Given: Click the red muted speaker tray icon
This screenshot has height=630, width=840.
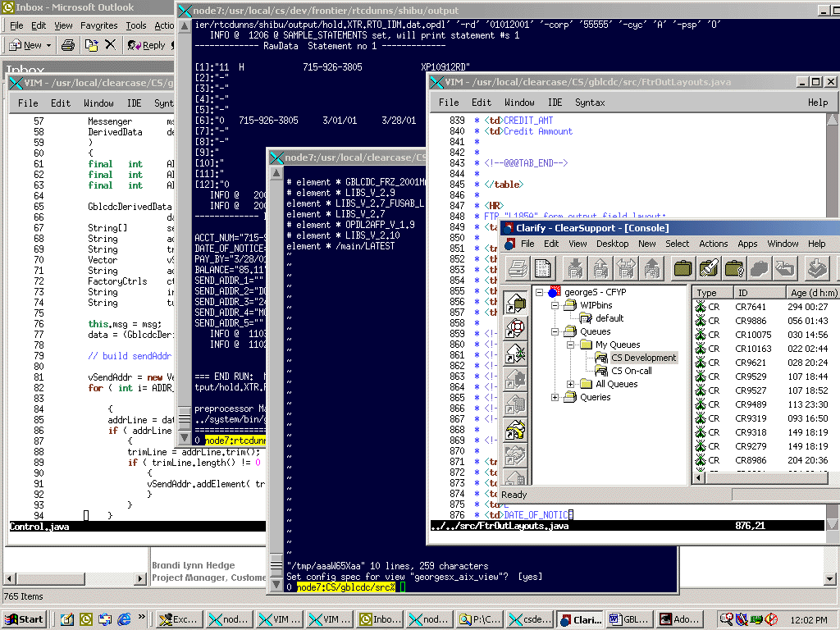Looking at the screenshot, I should click(772, 619).
